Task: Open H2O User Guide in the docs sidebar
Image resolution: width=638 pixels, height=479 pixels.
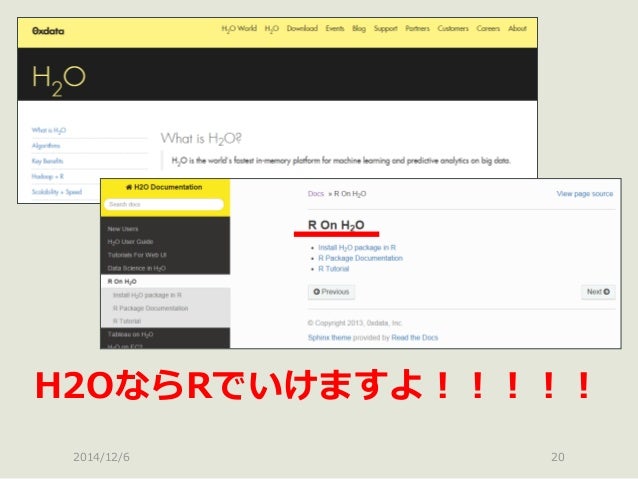Action: [x=130, y=242]
